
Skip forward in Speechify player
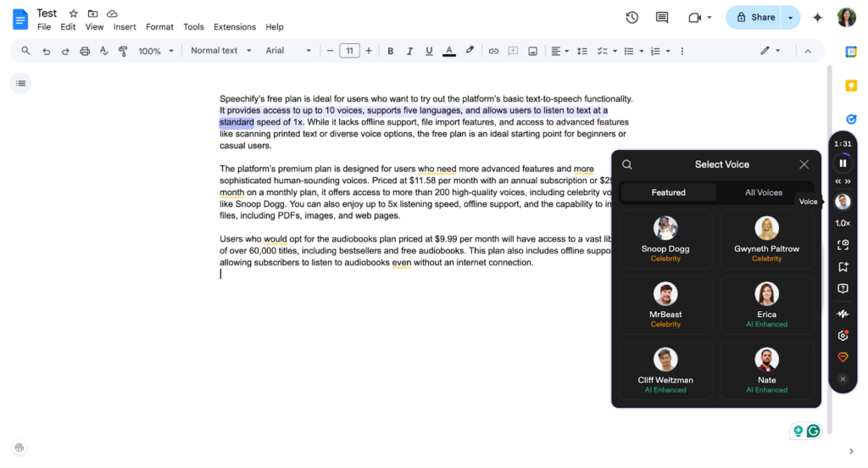[x=848, y=181]
